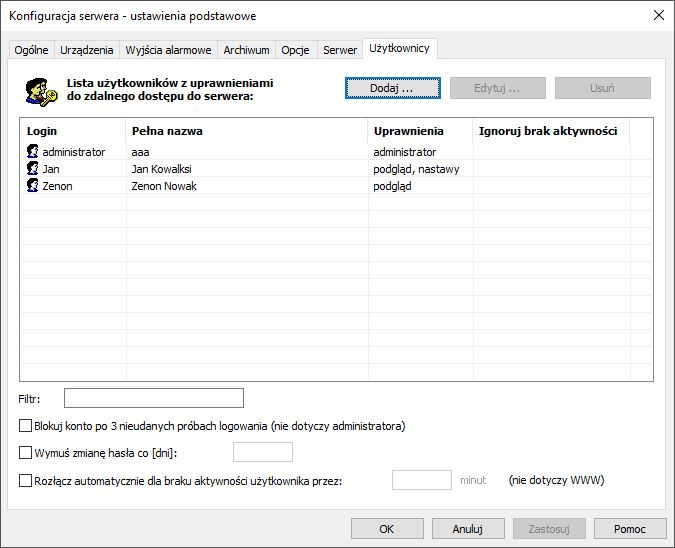
Task: Click the 'Zenon Nowak' full name cell
Action: point(164,186)
